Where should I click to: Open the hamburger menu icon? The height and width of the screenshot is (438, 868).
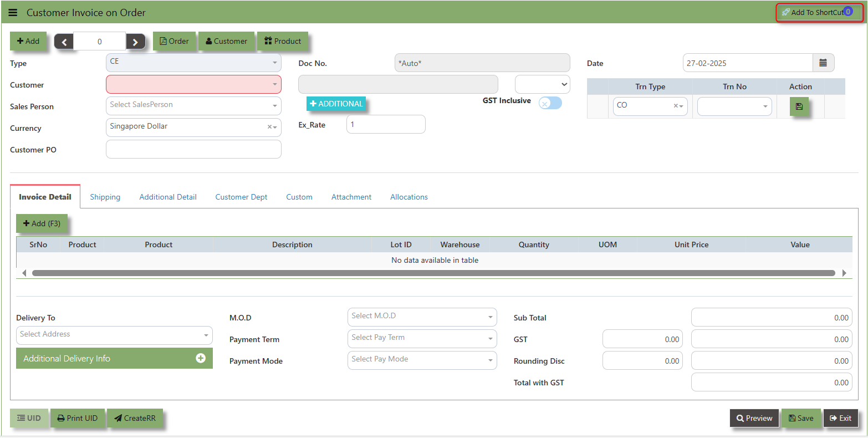[x=13, y=12]
